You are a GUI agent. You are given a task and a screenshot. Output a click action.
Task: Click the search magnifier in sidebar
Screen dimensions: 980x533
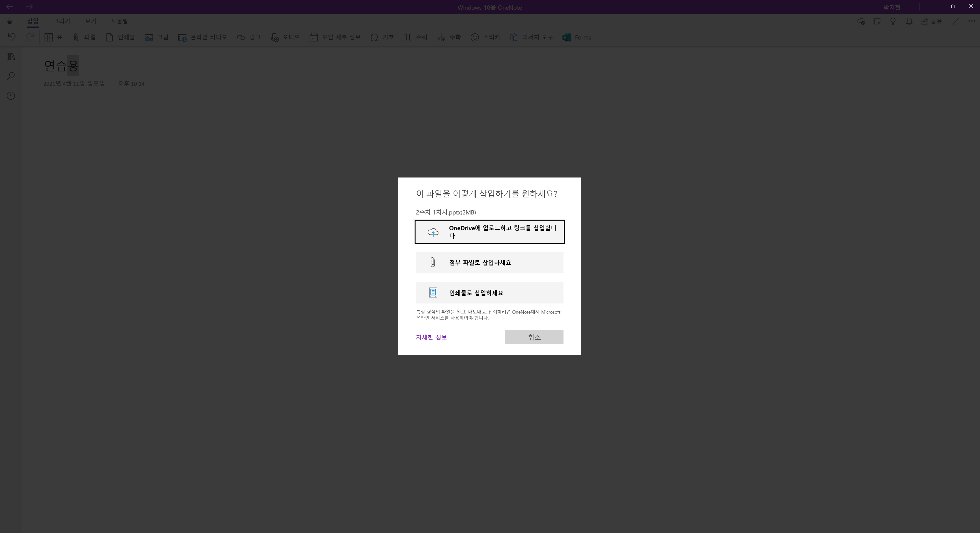click(11, 76)
